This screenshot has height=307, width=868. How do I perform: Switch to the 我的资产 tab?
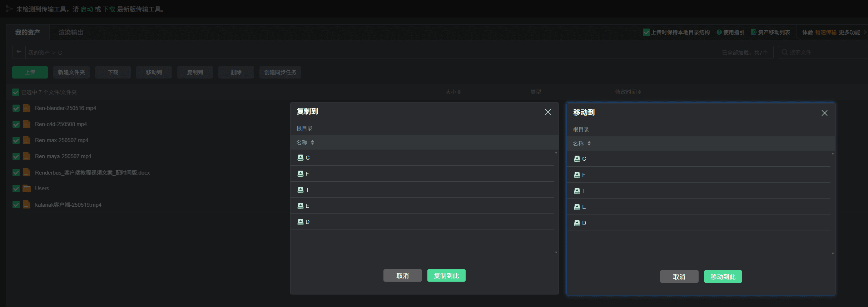pos(28,32)
